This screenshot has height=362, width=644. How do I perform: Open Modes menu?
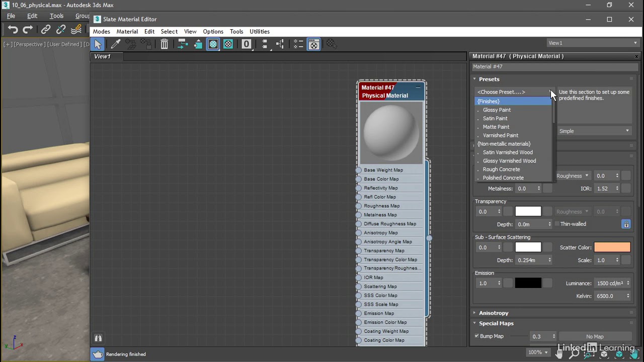(x=101, y=31)
